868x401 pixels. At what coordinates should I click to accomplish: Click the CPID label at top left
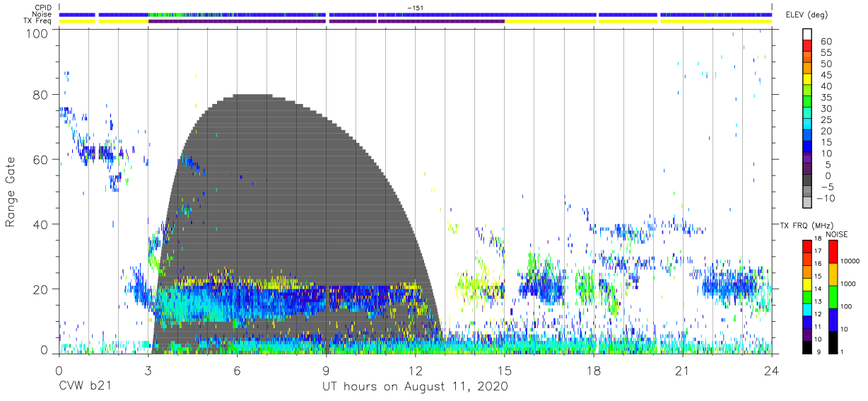[x=44, y=7]
